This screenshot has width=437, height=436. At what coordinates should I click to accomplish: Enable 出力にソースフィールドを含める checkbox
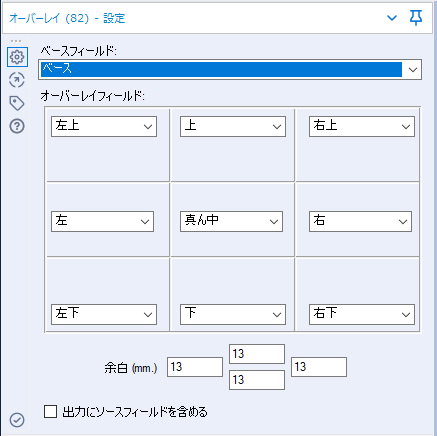50,411
